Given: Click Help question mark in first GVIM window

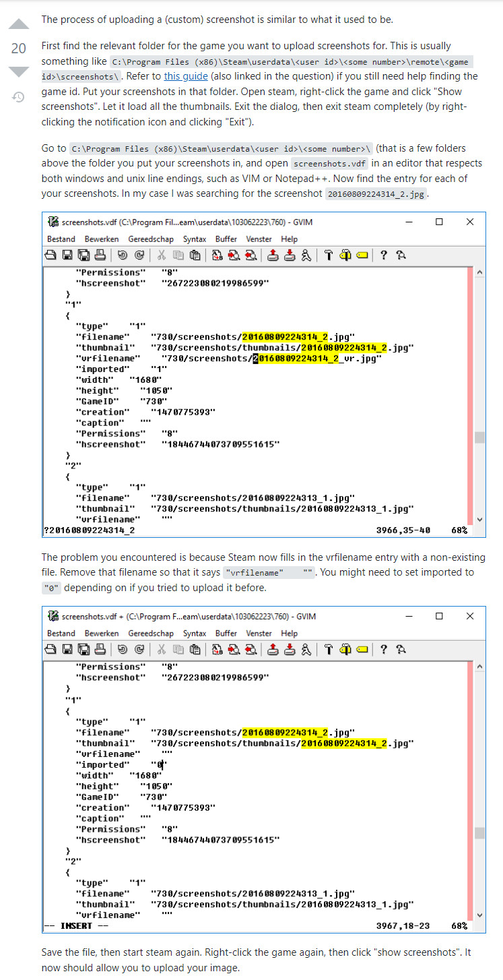Looking at the screenshot, I should pyautogui.click(x=384, y=255).
